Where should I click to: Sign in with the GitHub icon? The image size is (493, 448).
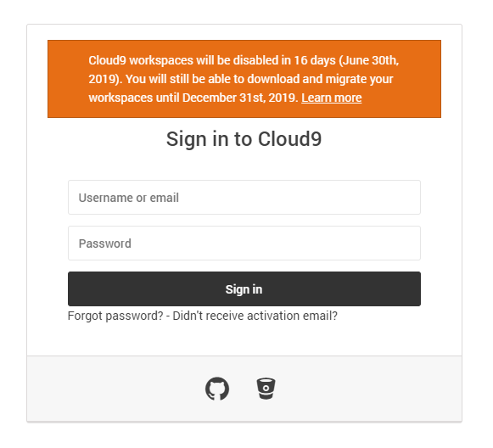tap(217, 389)
